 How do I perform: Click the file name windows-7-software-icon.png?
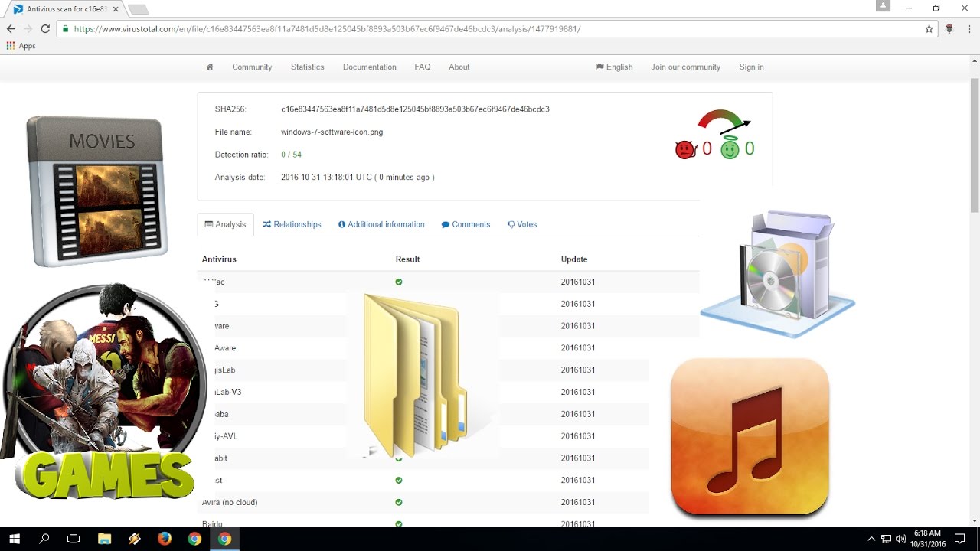332,132
